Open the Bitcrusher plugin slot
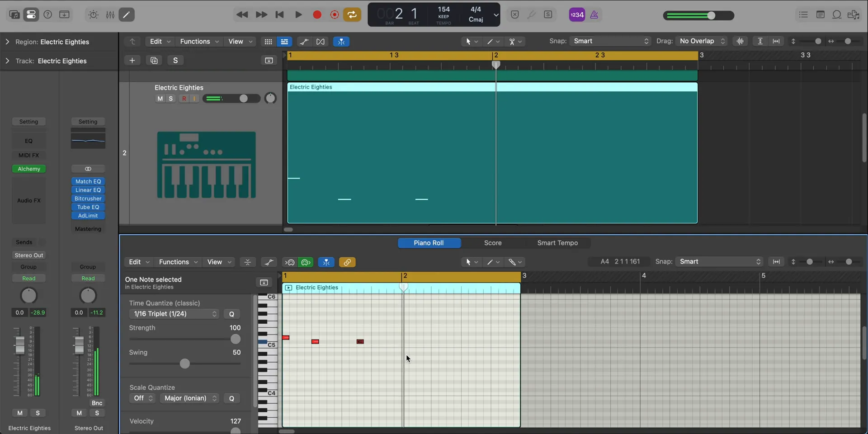Viewport: 868px width, 434px height. 88,198
